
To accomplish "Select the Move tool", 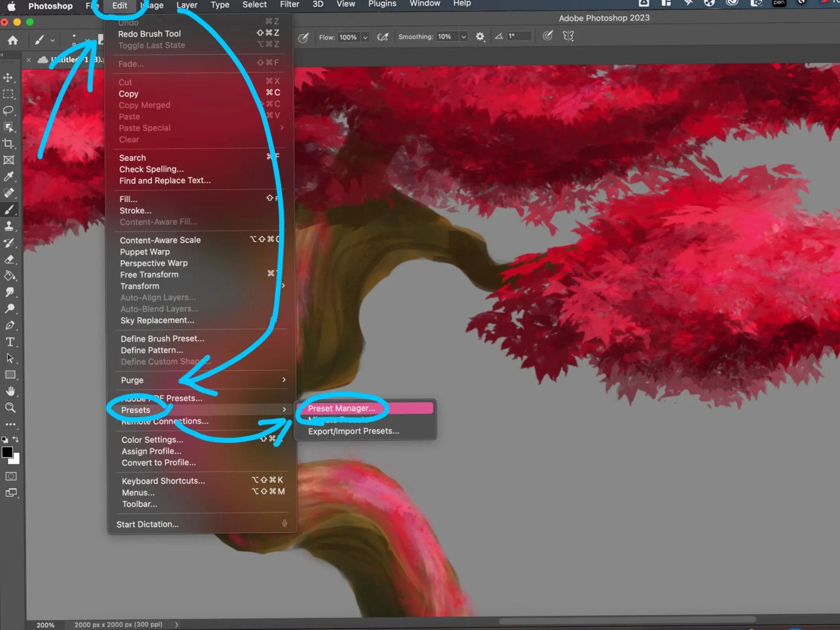I will point(8,77).
